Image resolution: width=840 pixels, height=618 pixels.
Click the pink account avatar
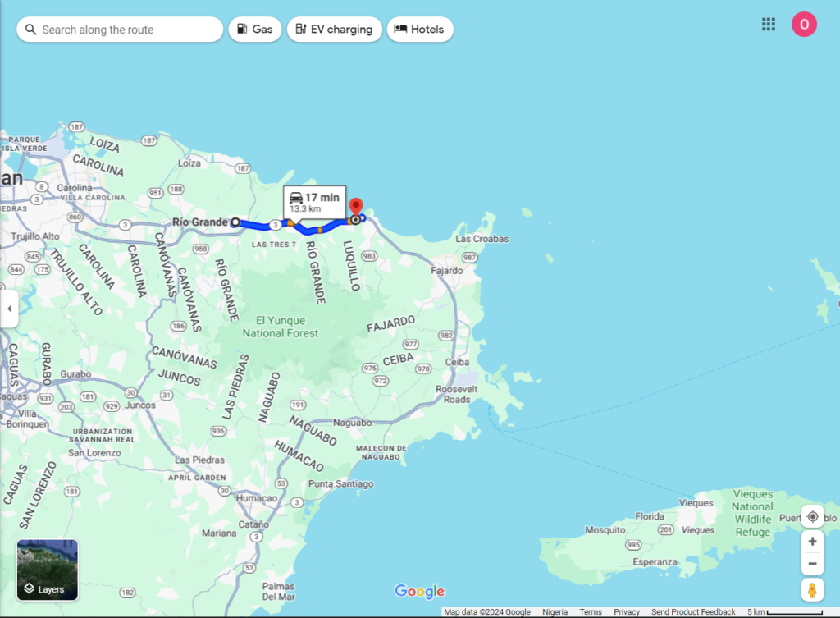pyautogui.click(x=804, y=25)
